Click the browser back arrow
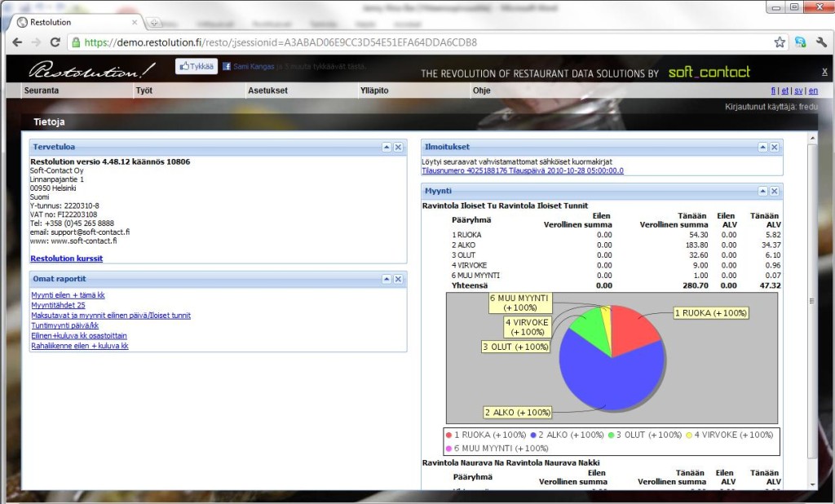The width and height of the screenshot is (835, 504). pyautogui.click(x=17, y=42)
